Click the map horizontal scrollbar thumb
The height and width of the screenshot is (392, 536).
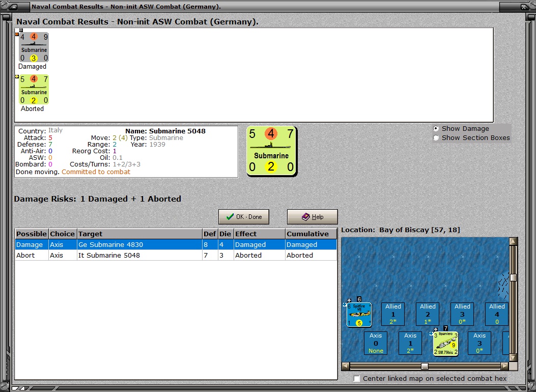click(425, 366)
